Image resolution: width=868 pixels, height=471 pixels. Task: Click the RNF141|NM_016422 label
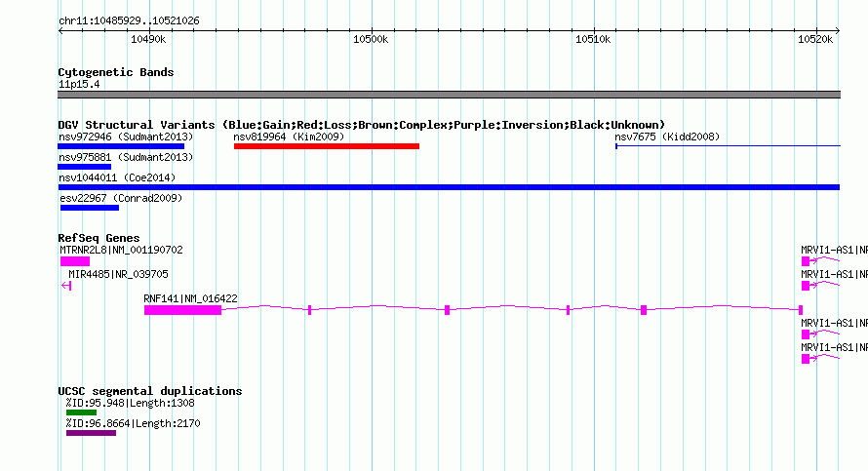click(x=190, y=298)
